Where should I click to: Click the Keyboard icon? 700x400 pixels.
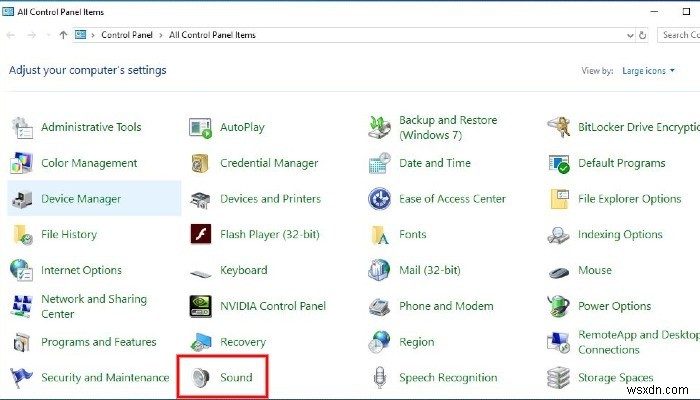click(200, 273)
